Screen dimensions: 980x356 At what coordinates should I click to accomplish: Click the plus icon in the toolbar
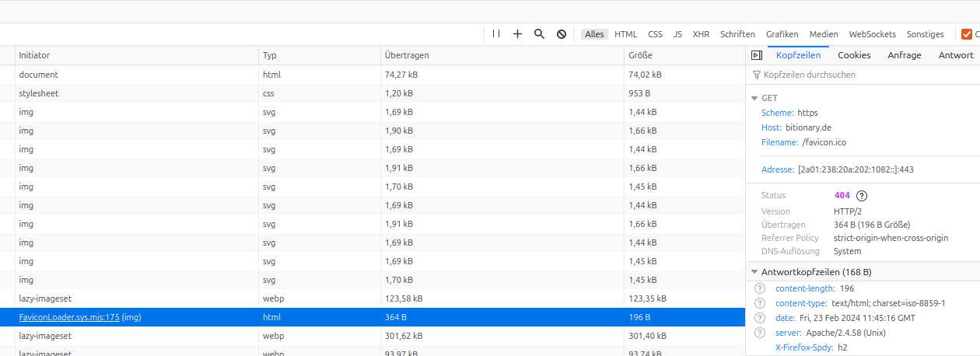click(x=517, y=34)
